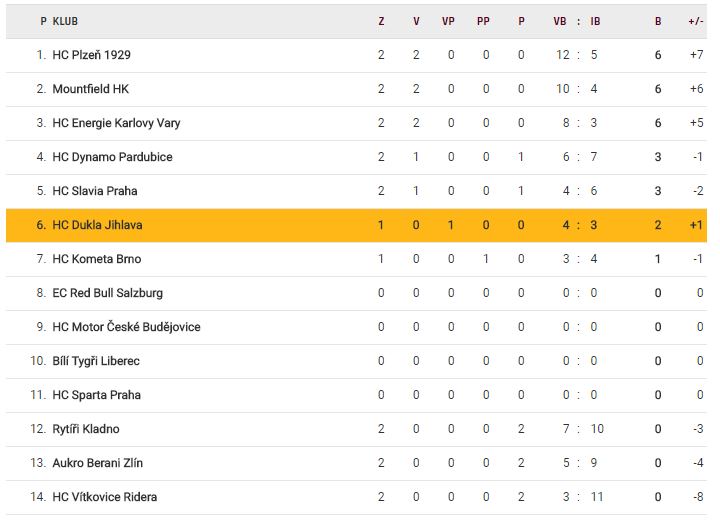
Task: Sort standings by VP column header
Action: [x=448, y=21]
